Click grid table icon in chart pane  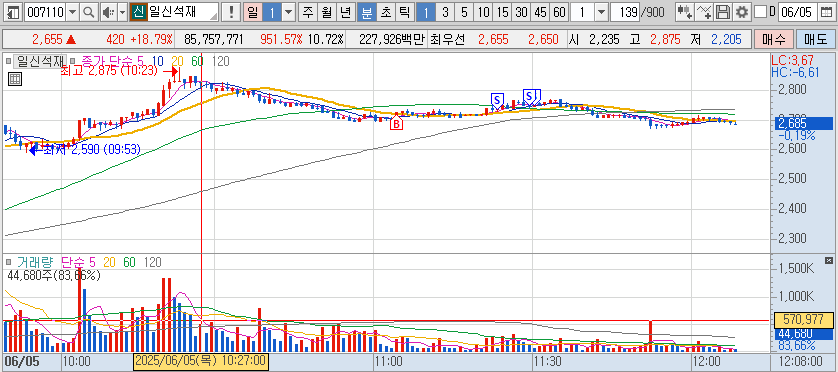pos(15,79)
